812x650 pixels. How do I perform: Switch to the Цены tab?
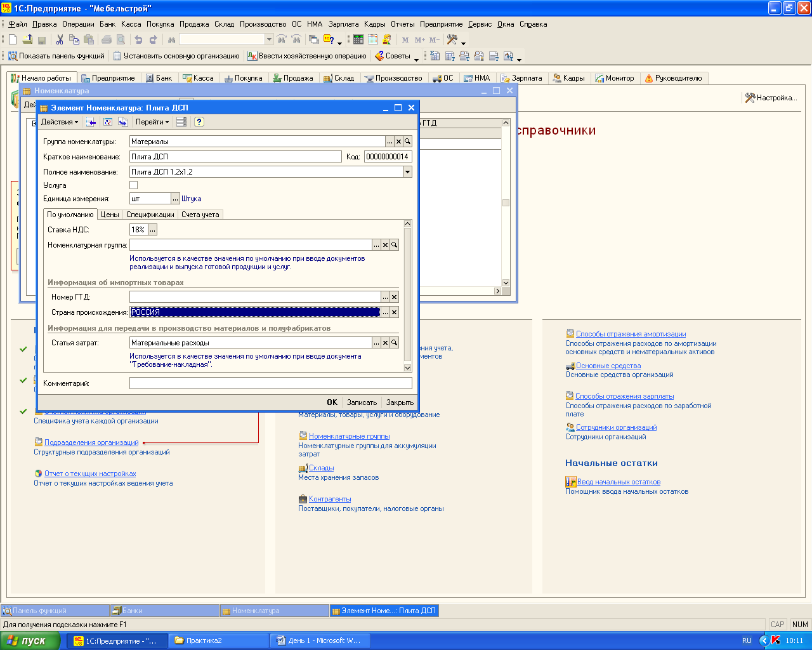coord(110,215)
